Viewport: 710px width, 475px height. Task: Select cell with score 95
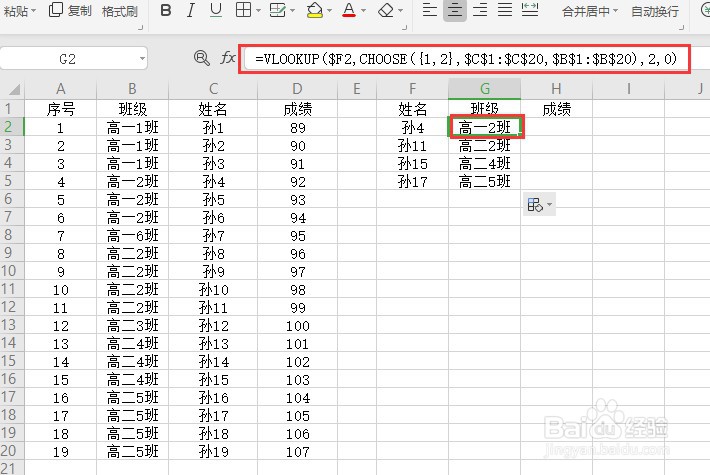click(297, 235)
